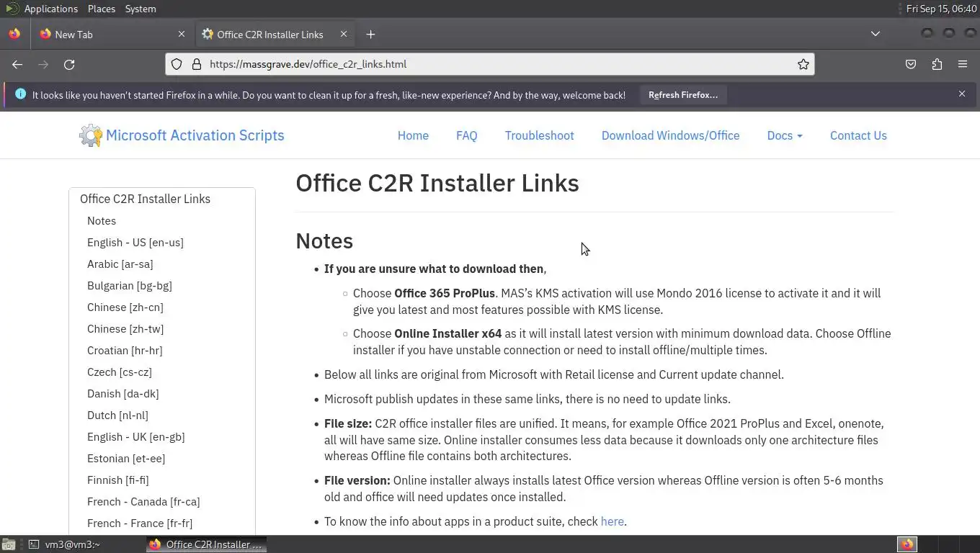
Task: Select English - US [en-us] sidebar entry
Action: 135,242
